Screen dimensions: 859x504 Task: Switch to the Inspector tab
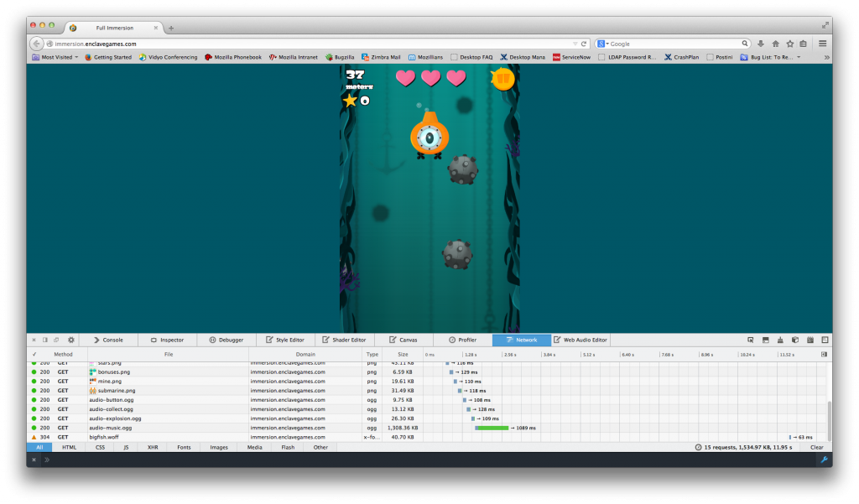(167, 340)
